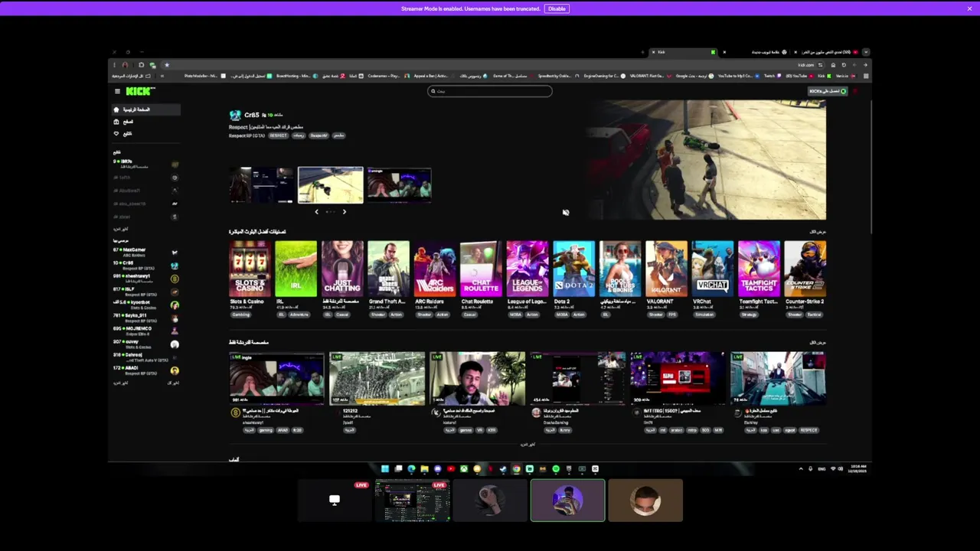Expand hidden bookmarks chevron
The image size is (980, 551).
pos(162,77)
